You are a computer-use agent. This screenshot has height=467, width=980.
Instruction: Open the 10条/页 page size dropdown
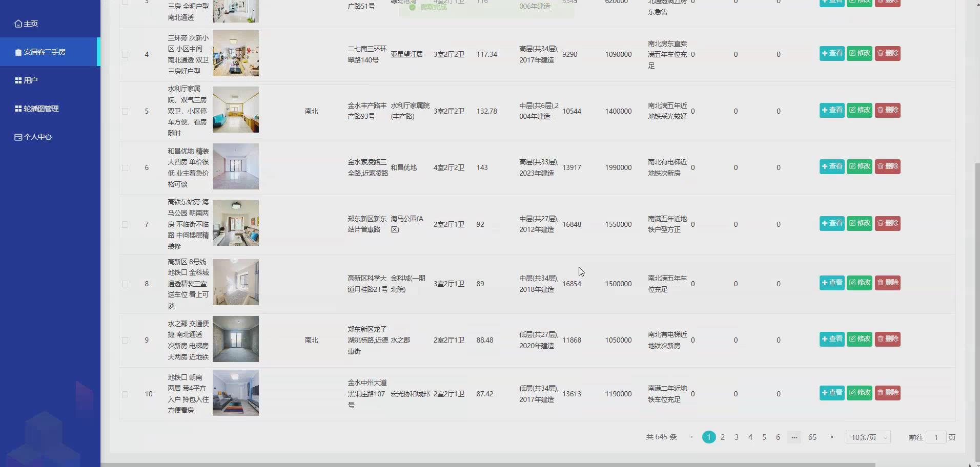tap(868, 437)
